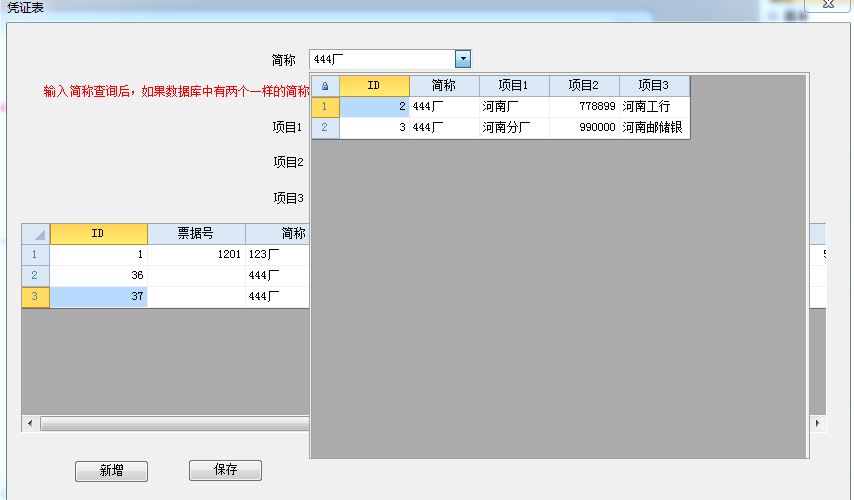Click the empty 票据号 cell in row 36

tap(196, 276)
